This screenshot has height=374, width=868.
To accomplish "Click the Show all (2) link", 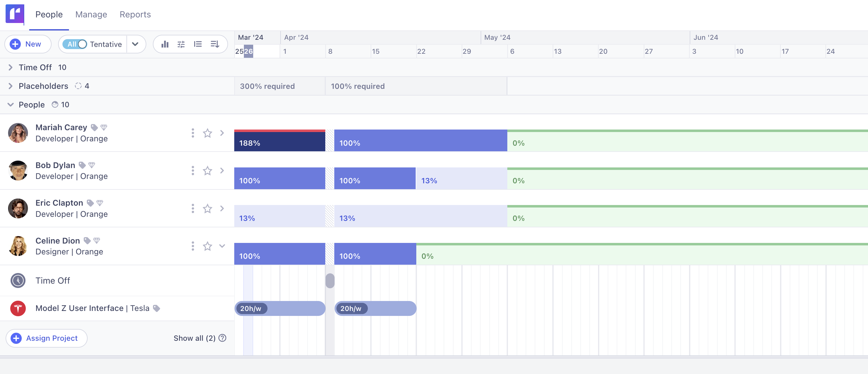I will point(195,338).
